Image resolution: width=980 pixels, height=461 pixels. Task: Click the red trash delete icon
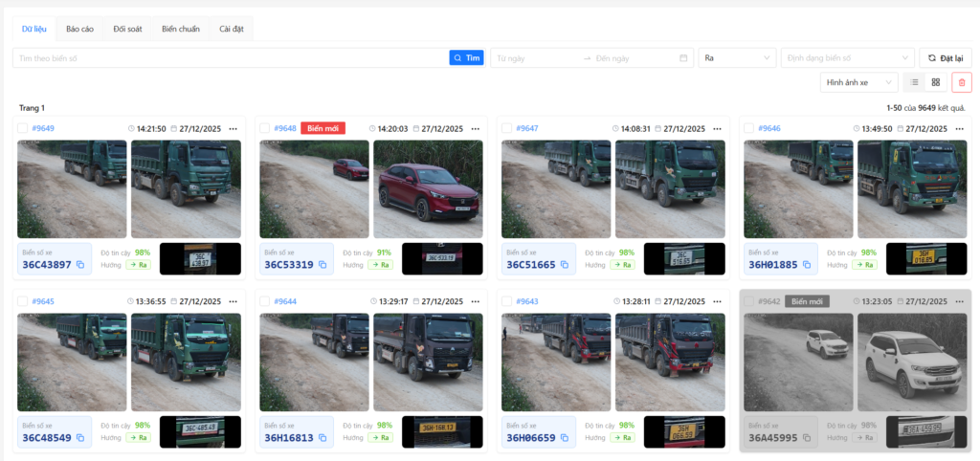pyautogui.click(x=962, y=82)
